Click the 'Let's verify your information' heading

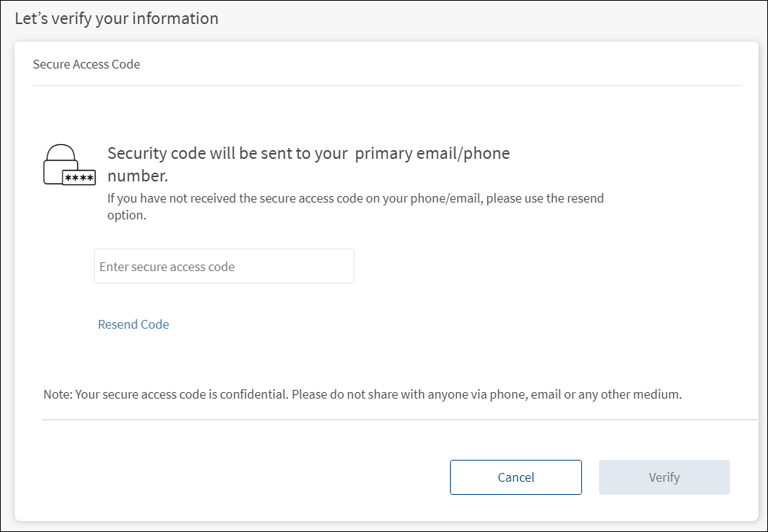coord(117,18)
